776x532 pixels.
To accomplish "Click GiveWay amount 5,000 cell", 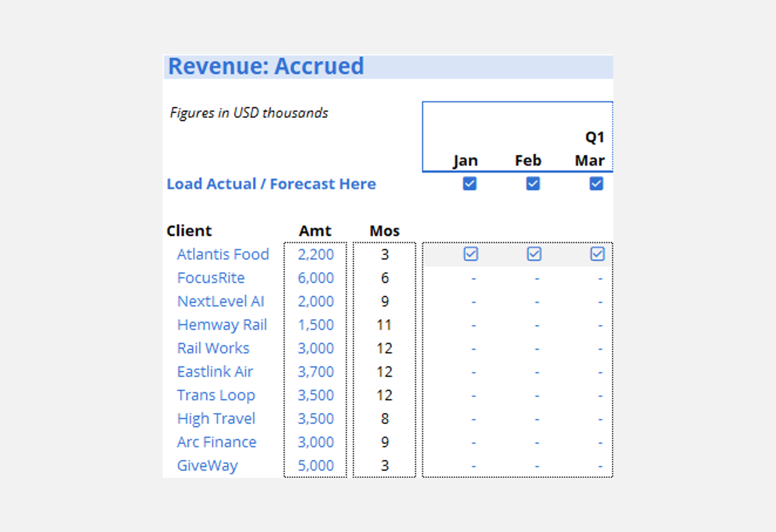I will (316, 466).
